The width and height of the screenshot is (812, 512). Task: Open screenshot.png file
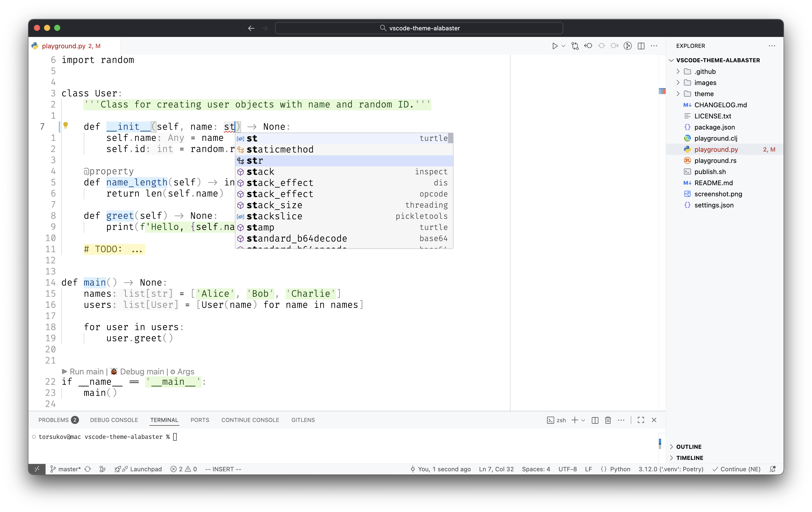click(x=718, y=194)
